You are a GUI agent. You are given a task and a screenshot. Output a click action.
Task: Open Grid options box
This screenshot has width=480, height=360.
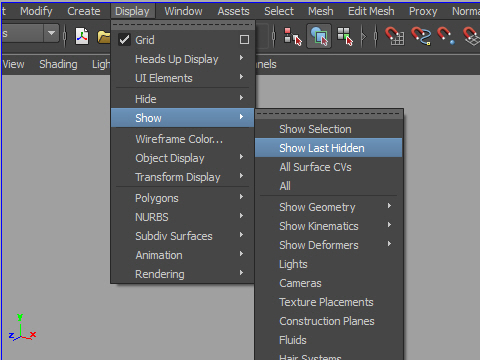click(244, 40)
